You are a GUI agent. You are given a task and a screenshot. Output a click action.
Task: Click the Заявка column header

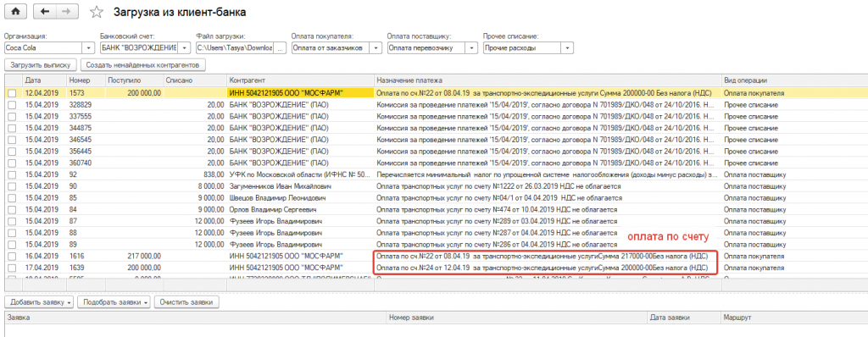tap(195, 318)
